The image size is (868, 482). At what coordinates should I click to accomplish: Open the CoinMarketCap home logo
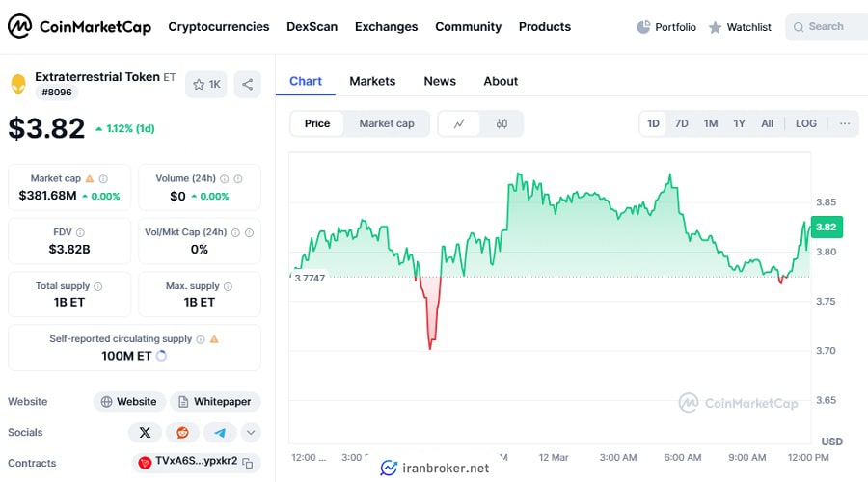tap(79, 26)
